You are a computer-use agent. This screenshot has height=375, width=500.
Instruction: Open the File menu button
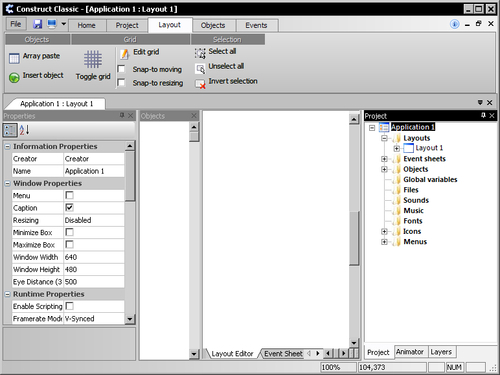coord(15,24)
